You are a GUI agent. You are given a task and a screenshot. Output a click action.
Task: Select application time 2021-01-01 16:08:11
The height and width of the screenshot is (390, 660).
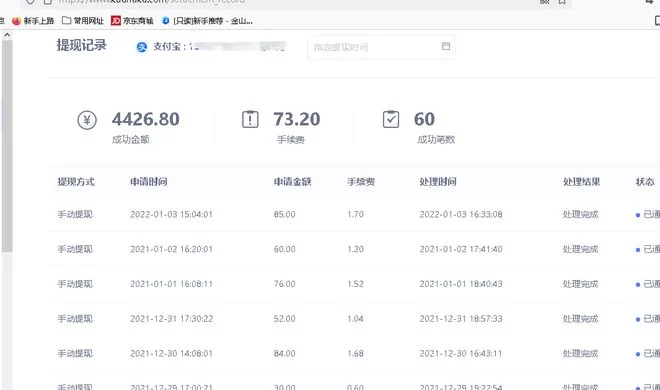(171, 284)
